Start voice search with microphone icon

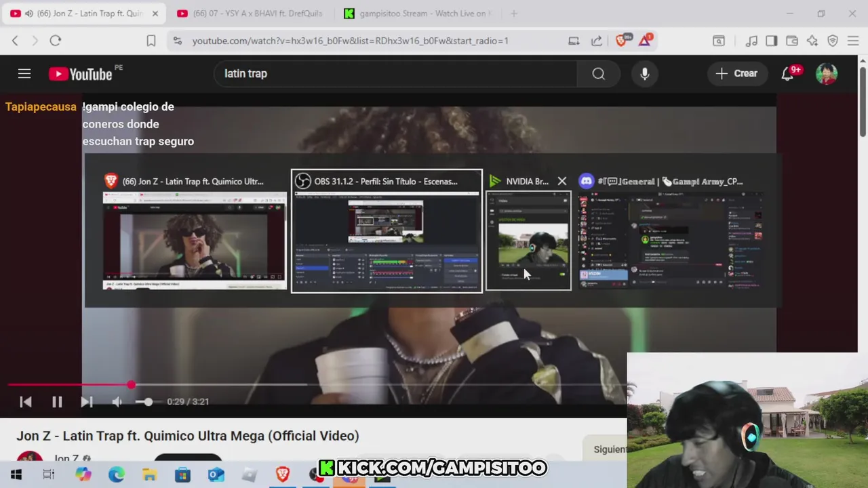pyautogui.click(x=645, y=73)
